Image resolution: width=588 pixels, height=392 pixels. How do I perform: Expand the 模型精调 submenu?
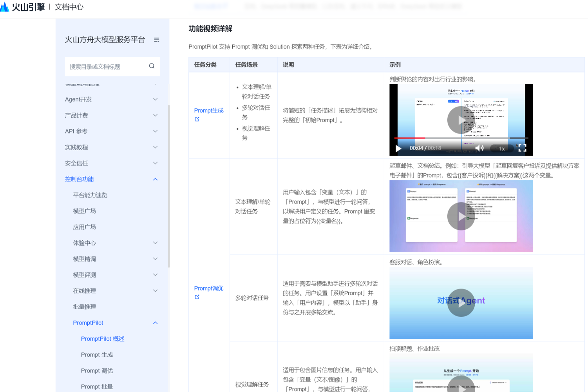[155, 259]
